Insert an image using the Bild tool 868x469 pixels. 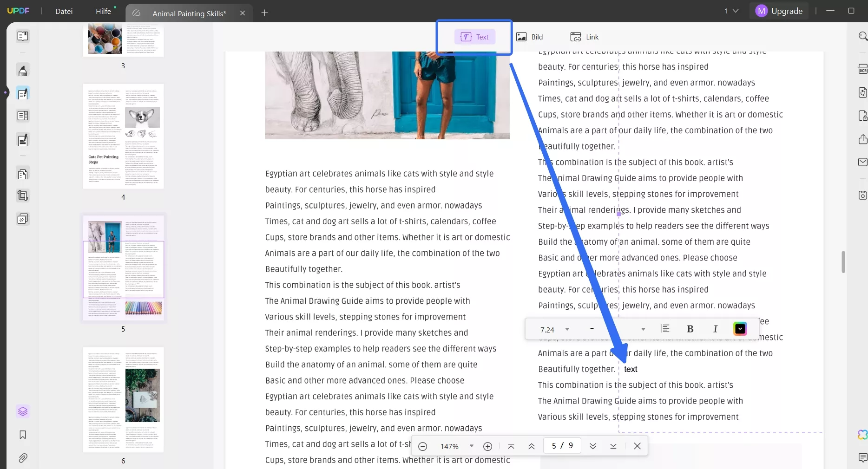tap(530, 37)
